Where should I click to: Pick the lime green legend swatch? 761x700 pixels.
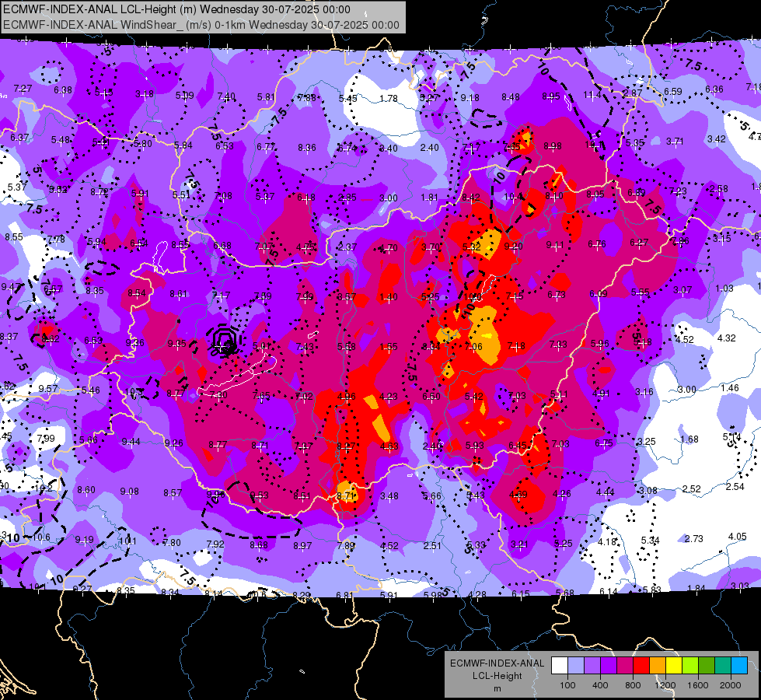tap(690, 666)
